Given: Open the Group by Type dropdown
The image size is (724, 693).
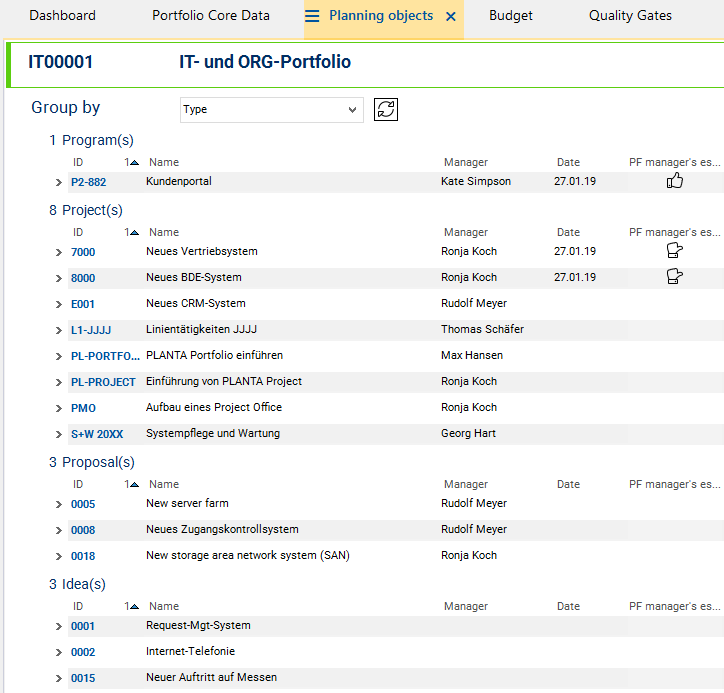Looking at the screenshot, I should [x=272, y=109].
